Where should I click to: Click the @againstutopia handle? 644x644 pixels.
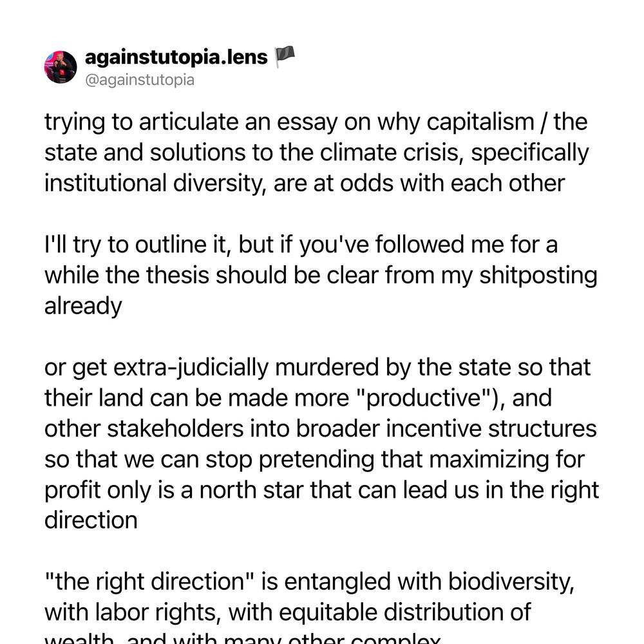click(140, 80)
